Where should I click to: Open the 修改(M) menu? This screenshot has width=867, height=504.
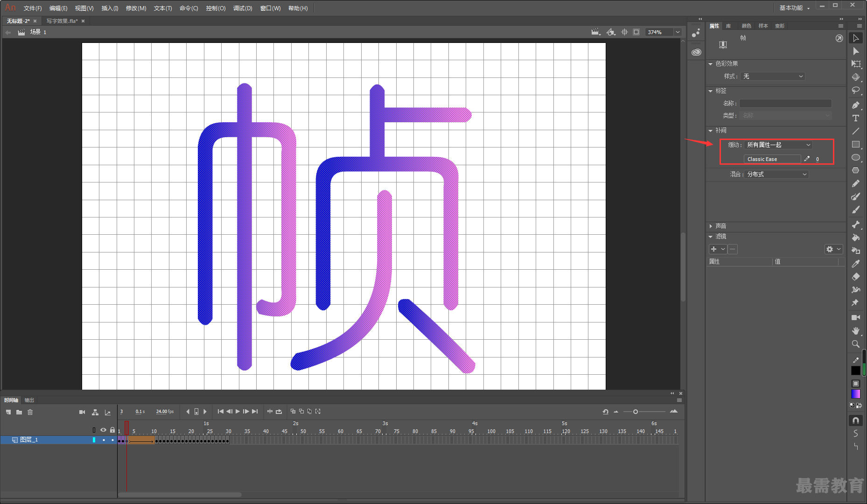coord(136,8)
